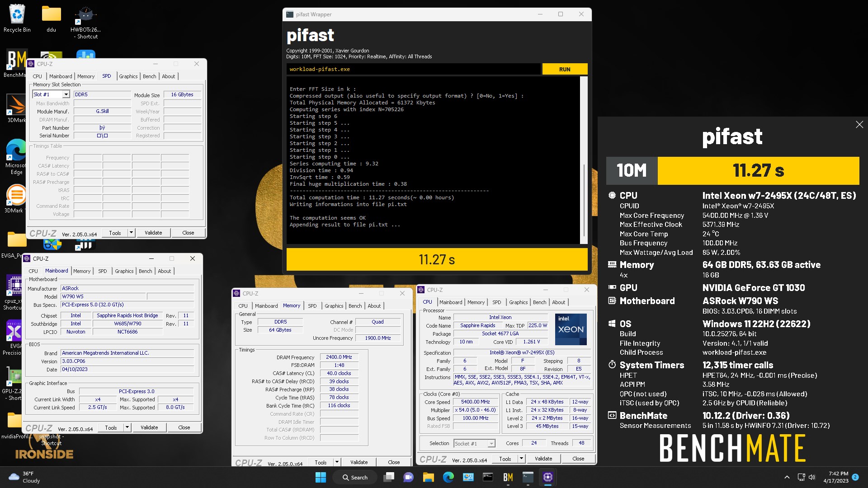Image resolution: width=868 pixels, height=488 pixels.
Task: Click the clock showing 7:42 PM
Action: [x=835, y=477]
